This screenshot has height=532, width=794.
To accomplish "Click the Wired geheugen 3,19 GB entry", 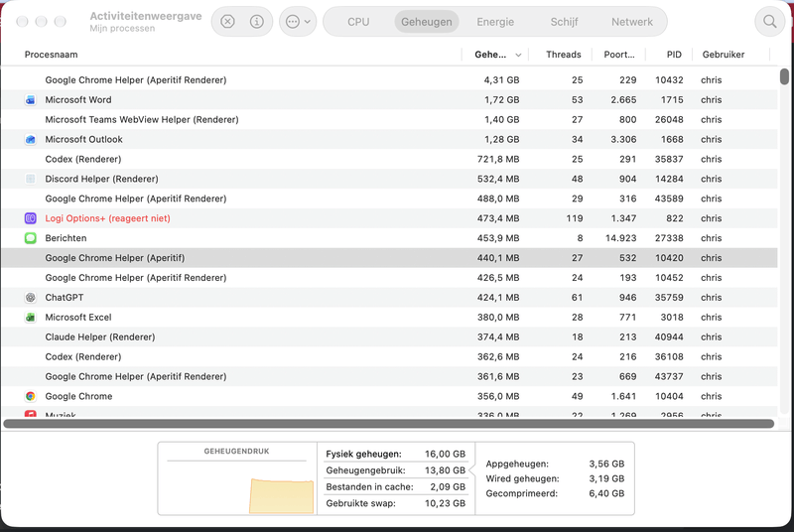I will 555,478.
